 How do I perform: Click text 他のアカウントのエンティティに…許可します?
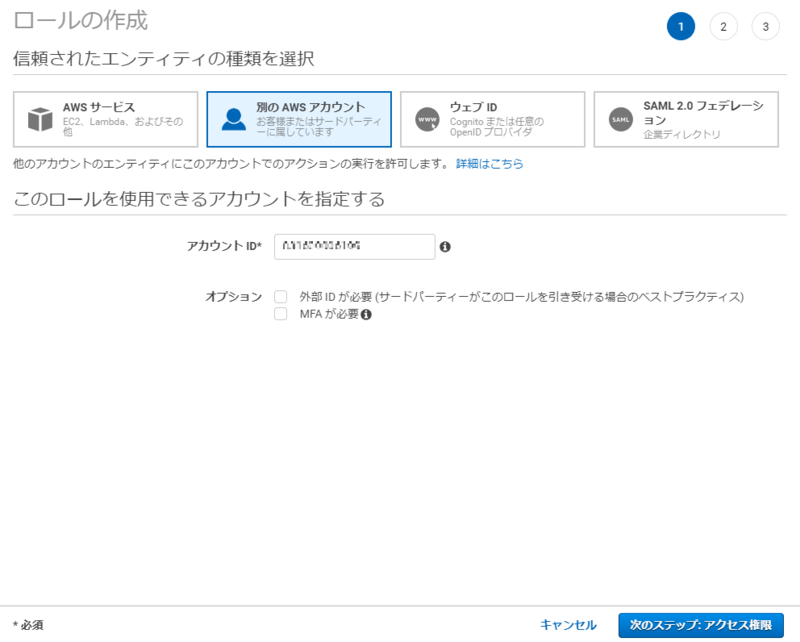pyautogui.click(x=231, y=164)
